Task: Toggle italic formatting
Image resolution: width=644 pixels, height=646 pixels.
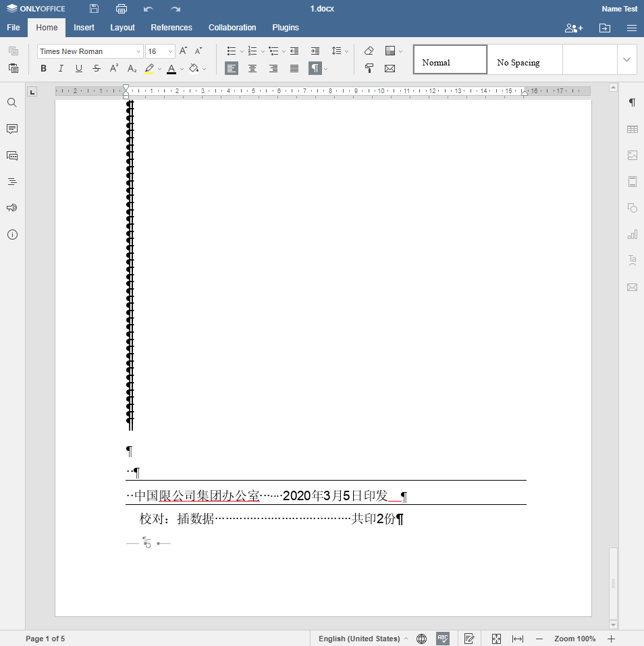Action: point(61,68)
